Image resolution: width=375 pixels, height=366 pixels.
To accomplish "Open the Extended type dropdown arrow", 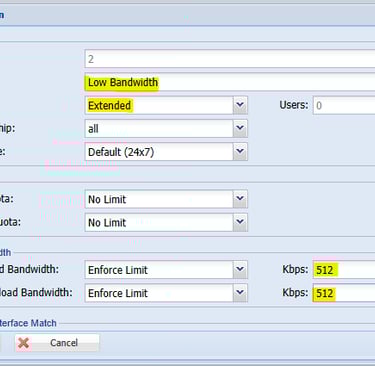I will pyautogui.click(x=240, y=105).
